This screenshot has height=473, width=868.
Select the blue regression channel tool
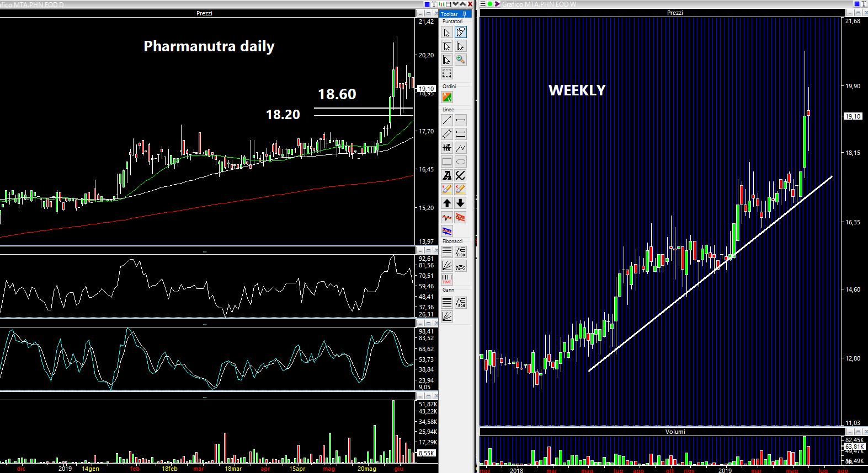(447, 231)
